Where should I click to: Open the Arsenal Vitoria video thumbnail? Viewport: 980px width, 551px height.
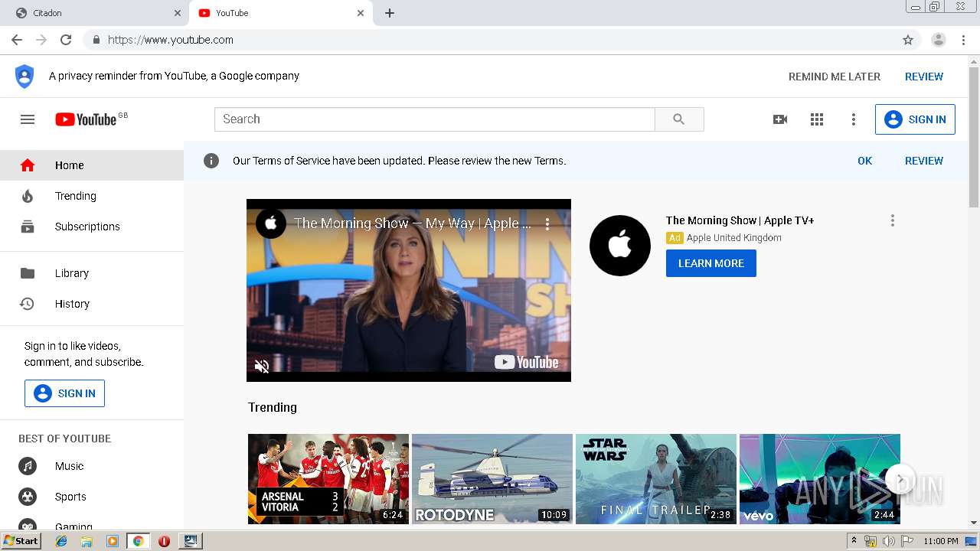coord(328,479)
